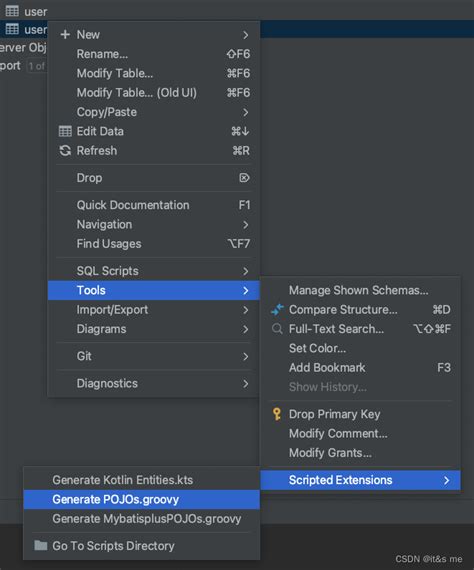Click the plus icon beside New
Viewport: 474px width, 570px height.
(65, 35)
